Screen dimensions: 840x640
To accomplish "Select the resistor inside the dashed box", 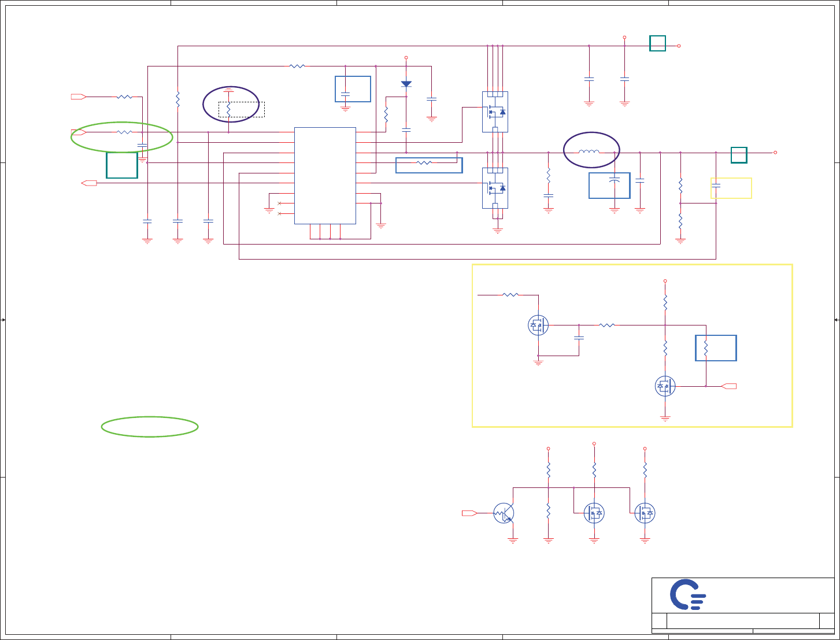I will click(x=229, y=109).
